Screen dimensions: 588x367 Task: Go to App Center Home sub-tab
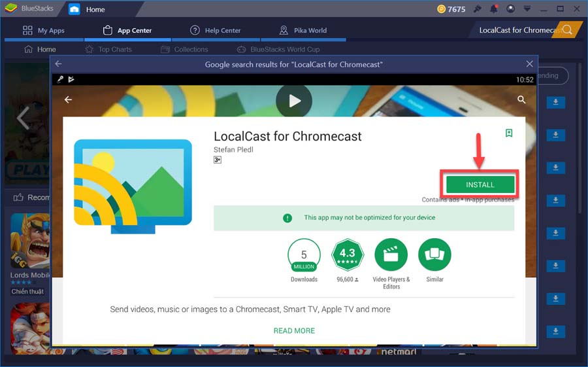(x=40, y=49)
